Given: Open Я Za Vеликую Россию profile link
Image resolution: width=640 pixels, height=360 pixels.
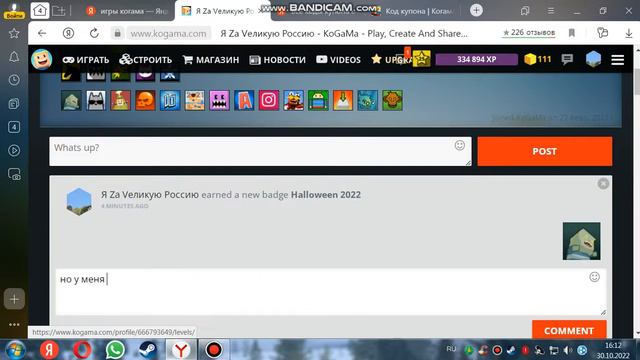Looking at the screenshot, I should [150, 195].
